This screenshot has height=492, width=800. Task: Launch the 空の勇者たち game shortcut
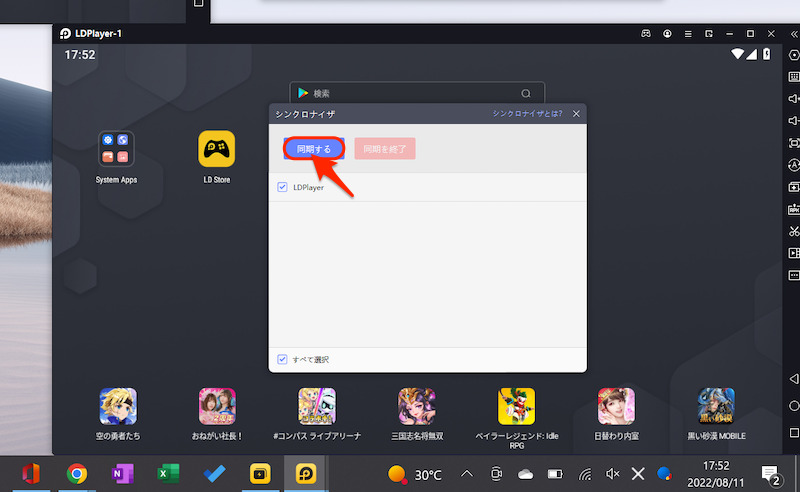click(x=118, y=408)
